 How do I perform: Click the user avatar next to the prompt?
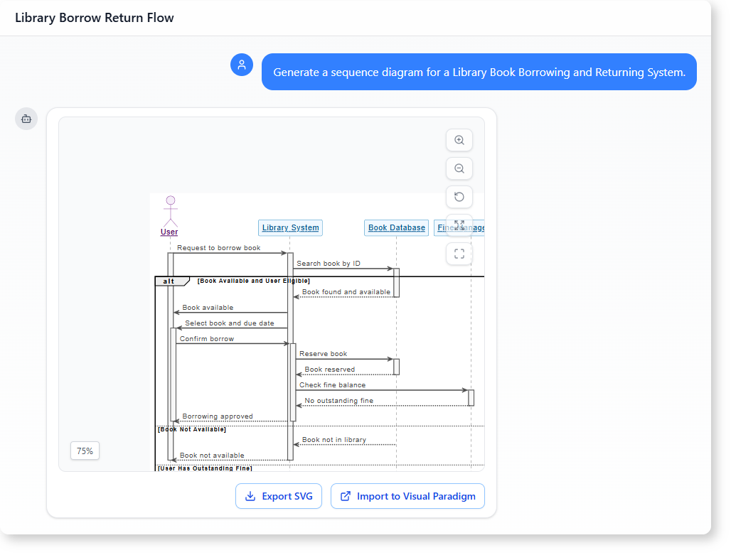coord(242,65)
